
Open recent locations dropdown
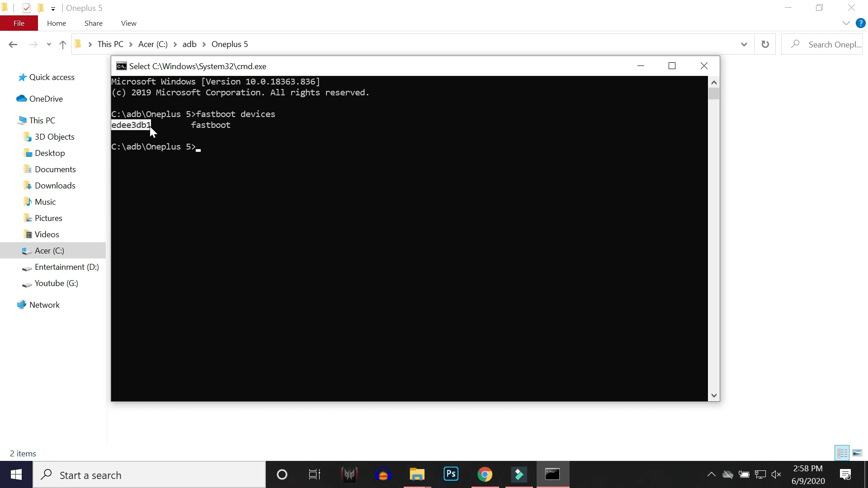click(x=49, y=44)
